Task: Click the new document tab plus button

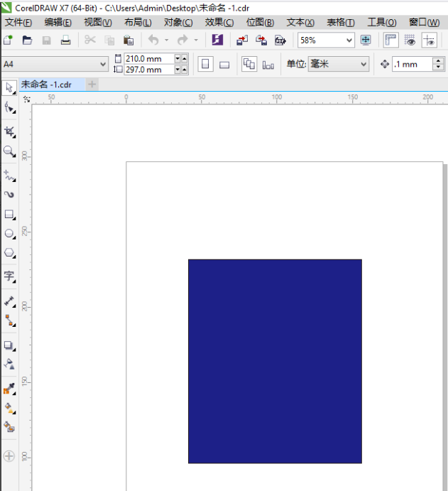Action: 92,84
